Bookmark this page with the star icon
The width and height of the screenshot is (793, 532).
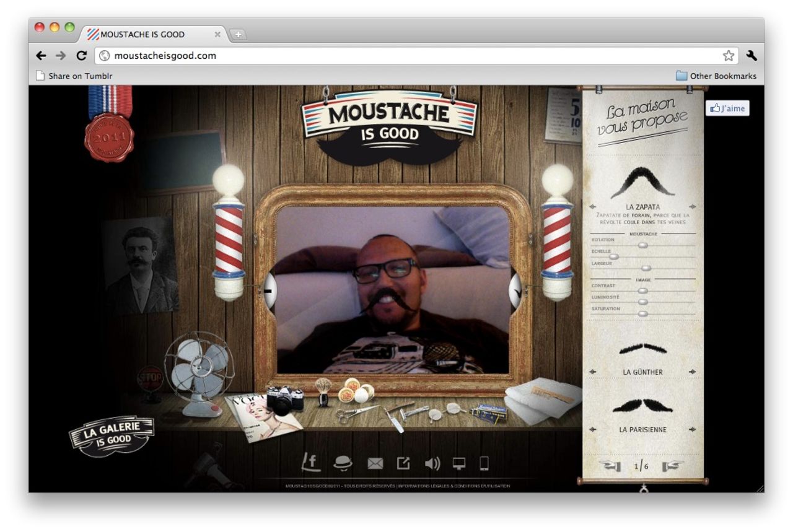(x=728, y=56)
